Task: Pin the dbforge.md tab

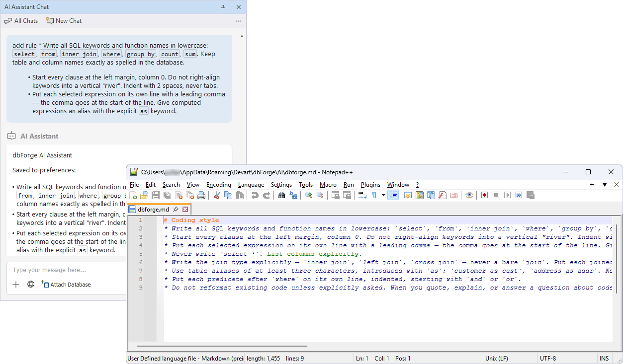Action: coord(176,210)
